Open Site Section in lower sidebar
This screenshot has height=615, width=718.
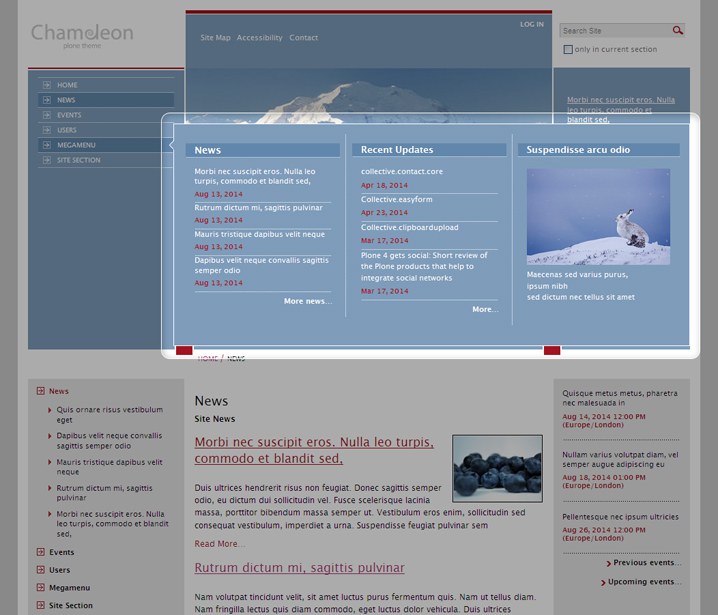71,605
